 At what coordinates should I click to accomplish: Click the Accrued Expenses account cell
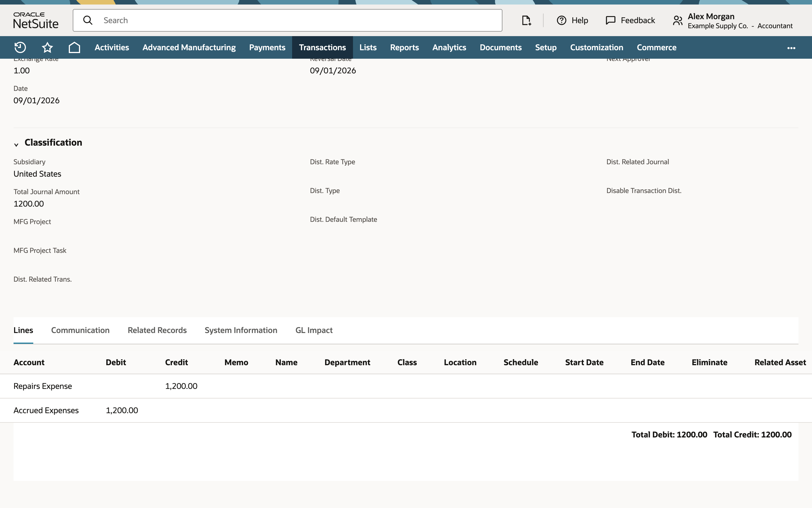point(46,410)
